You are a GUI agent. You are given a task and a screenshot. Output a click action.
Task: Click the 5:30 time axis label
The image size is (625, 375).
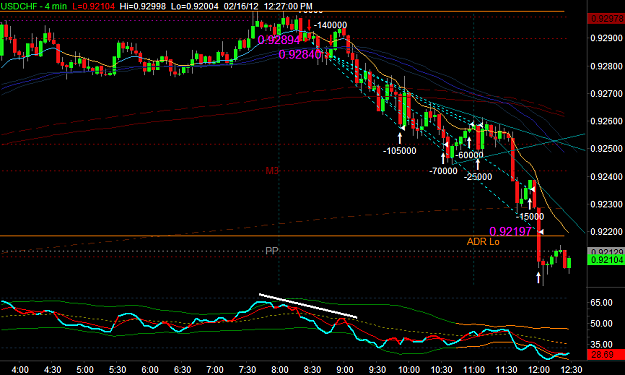click(x=117, y=370)
